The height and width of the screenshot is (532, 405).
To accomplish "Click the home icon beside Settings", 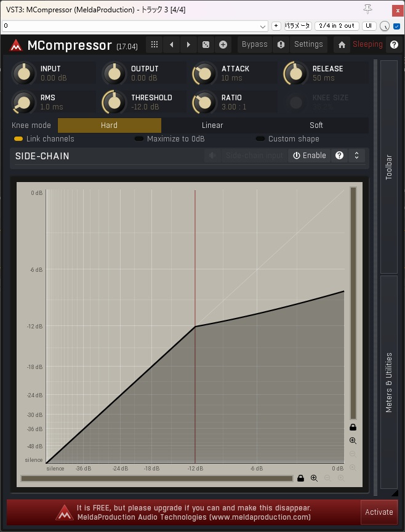I will coord(342,45).
